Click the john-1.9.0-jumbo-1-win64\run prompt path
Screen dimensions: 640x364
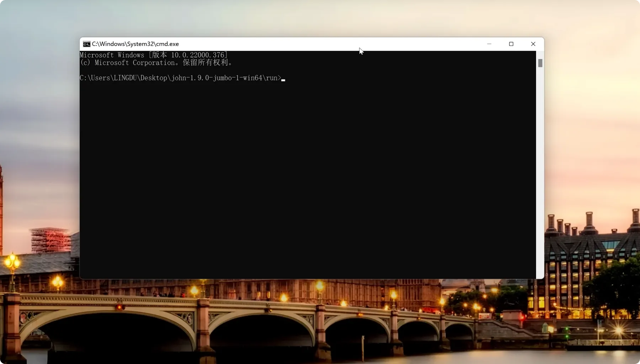point(180,78)
